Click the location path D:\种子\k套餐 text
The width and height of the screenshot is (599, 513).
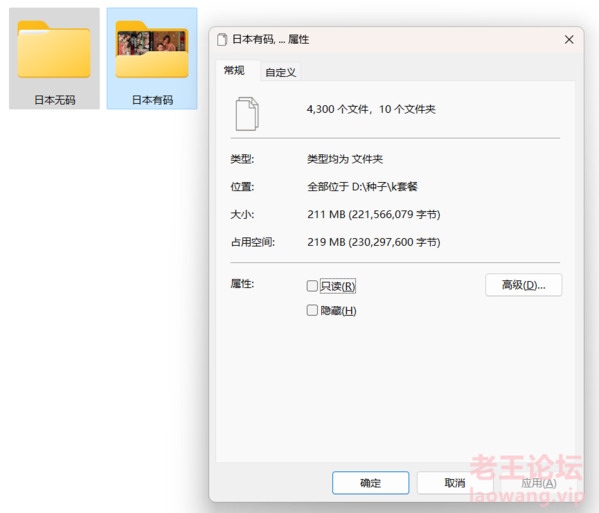pyautogui.click(x=384, y=187)
